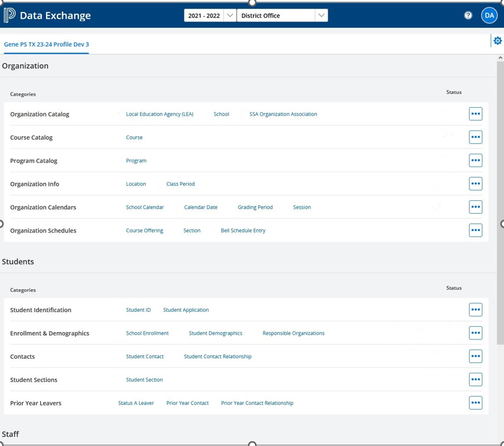
Task: Open the PowerSchool logo icon
Action: click(x=10, y=15)
